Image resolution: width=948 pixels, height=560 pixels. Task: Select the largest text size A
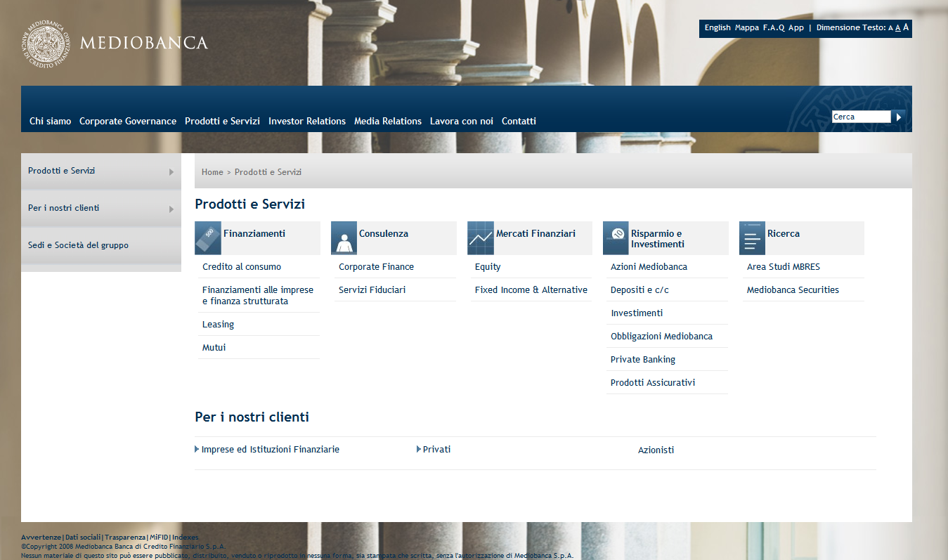[x=906, y=27]
